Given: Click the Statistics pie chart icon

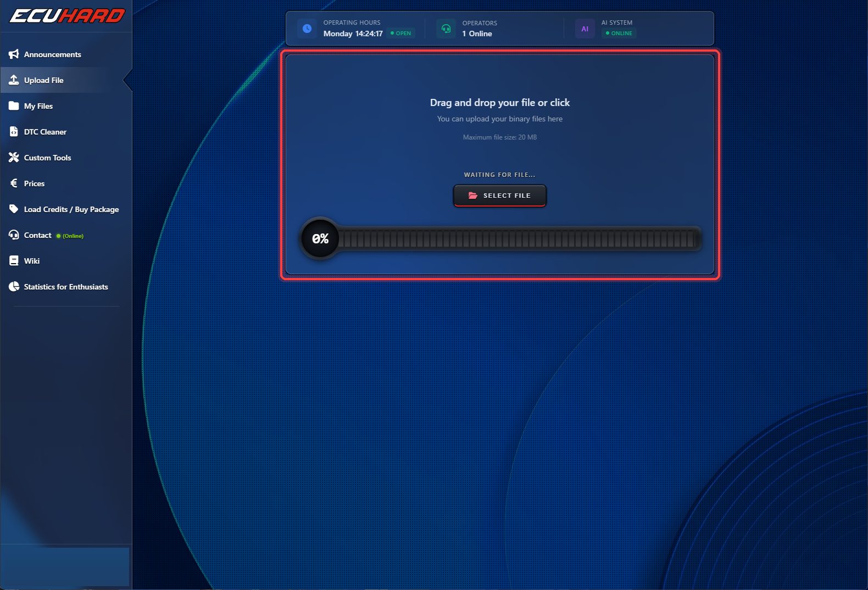Looking at the screenshot, I should (x=14, y=286).
